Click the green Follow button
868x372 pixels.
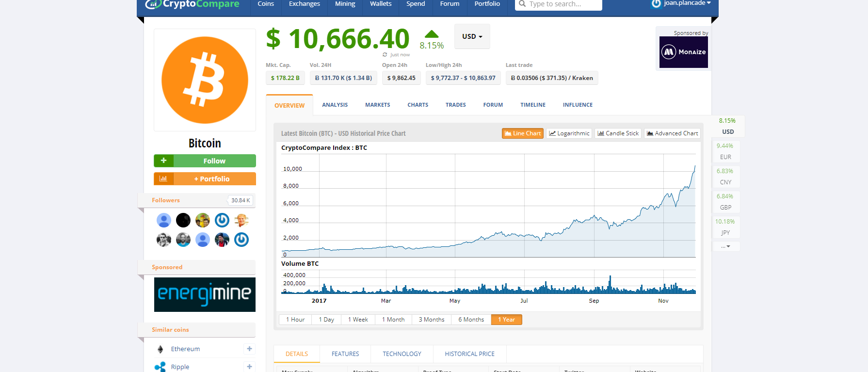(x=205, y=161)
